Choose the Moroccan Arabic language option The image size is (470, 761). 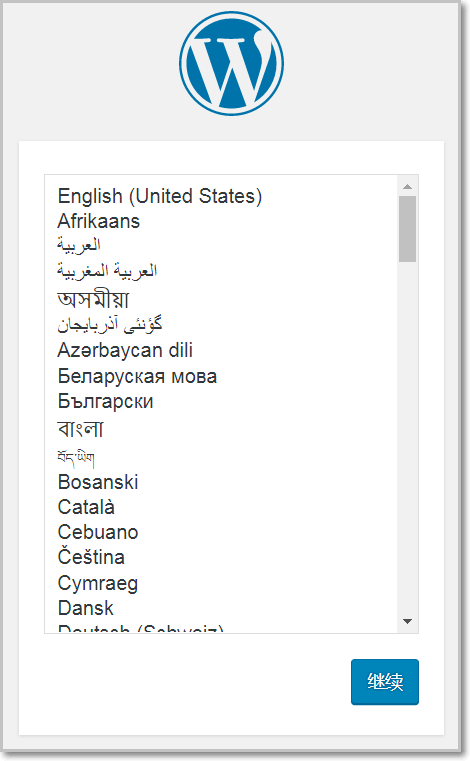107,270
